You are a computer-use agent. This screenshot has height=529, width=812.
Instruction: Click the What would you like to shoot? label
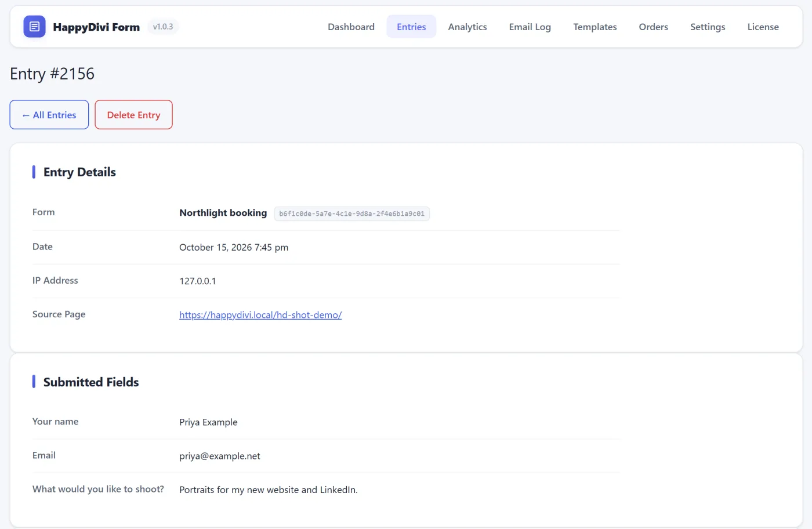[x=98, y=489]
